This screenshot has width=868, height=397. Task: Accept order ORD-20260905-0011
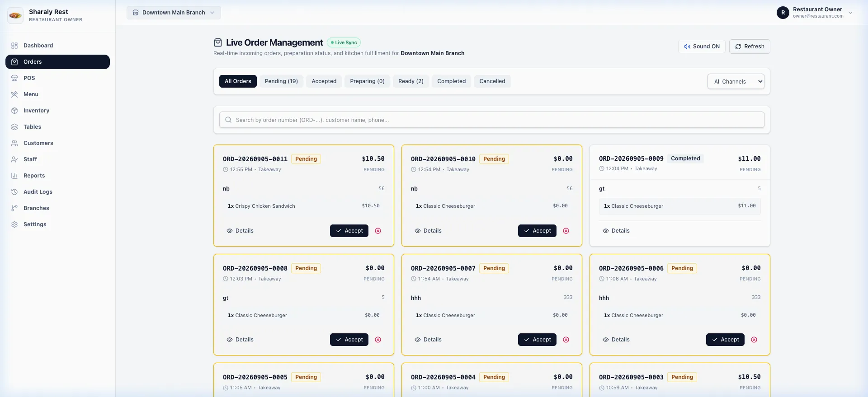(349, 231)
